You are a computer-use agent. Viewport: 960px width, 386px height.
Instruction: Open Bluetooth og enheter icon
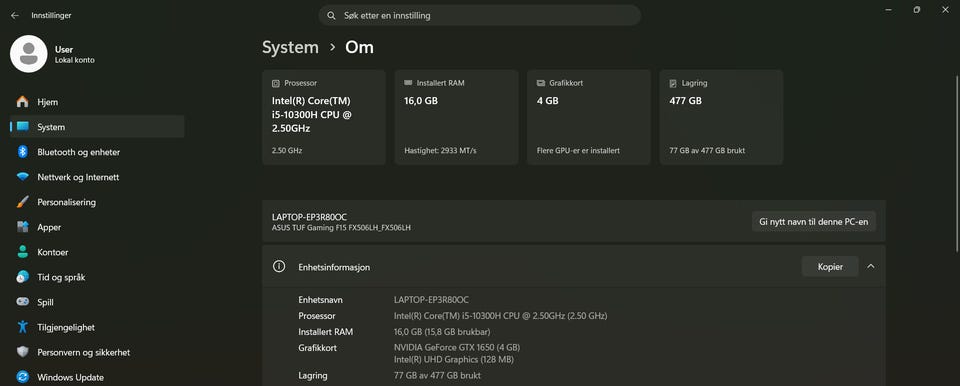click(23, 152)
